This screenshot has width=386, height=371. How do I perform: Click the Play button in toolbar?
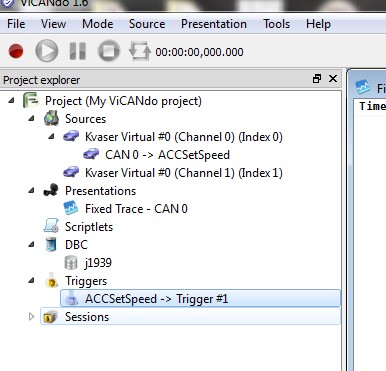click(47, 51)
